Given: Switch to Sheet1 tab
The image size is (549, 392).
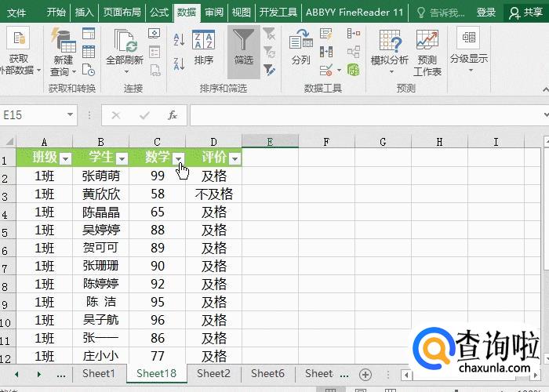Looking at the screenshot, I should (98, 373).
